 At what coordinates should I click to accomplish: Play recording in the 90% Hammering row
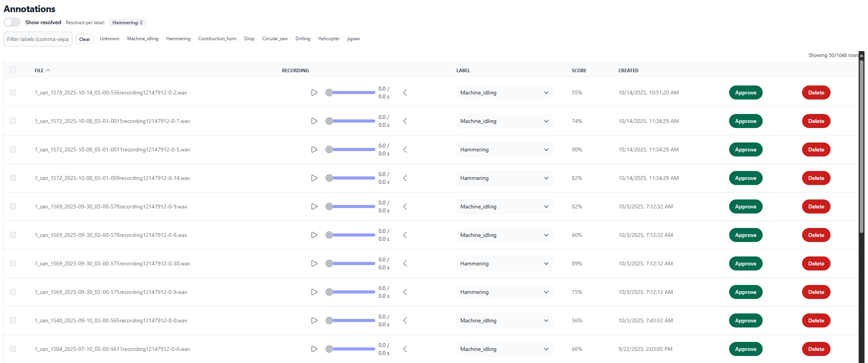314,149
